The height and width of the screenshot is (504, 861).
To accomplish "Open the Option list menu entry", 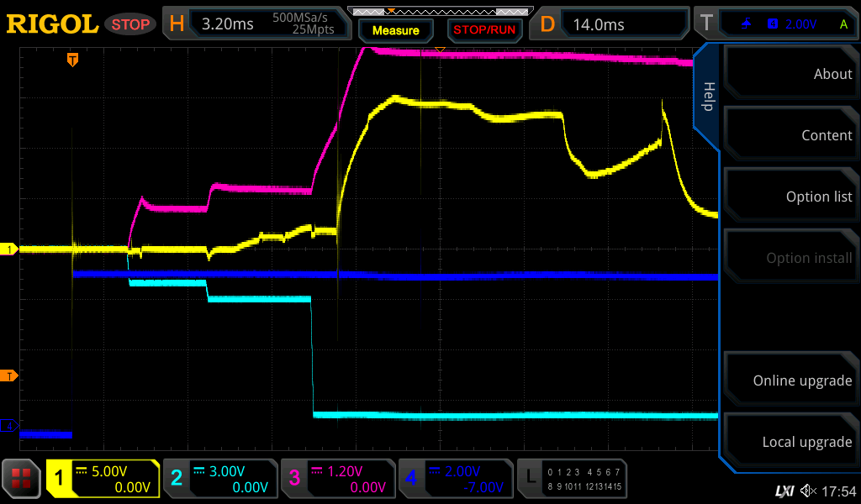I will (790, 197).
